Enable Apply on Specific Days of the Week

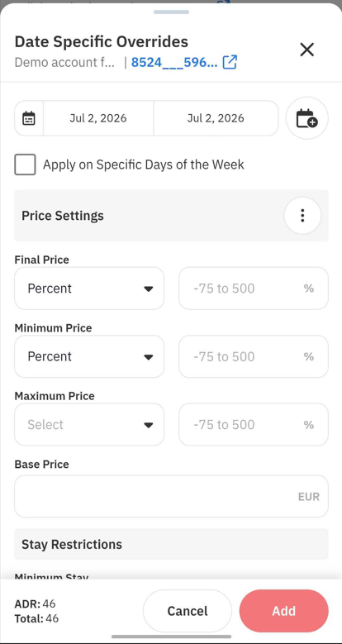(x=25, y=165)
